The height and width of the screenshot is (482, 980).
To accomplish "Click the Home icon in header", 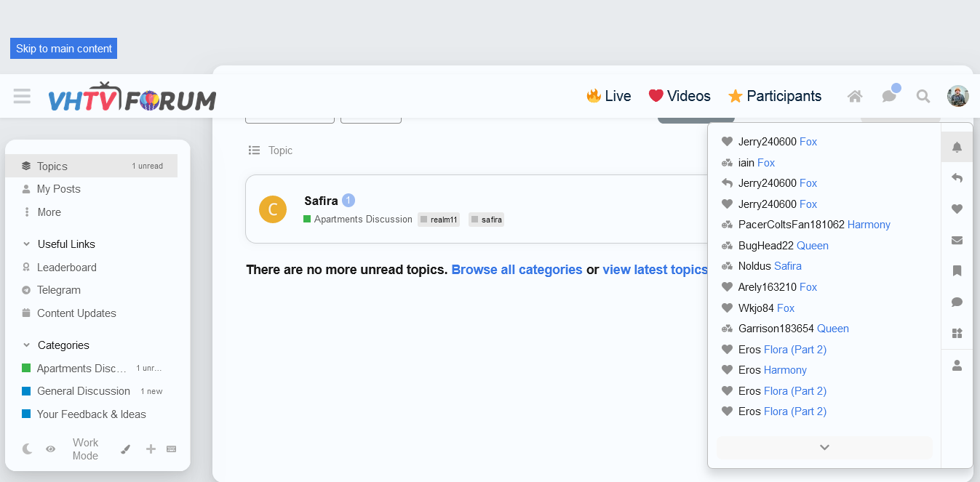I will point(855,96).
